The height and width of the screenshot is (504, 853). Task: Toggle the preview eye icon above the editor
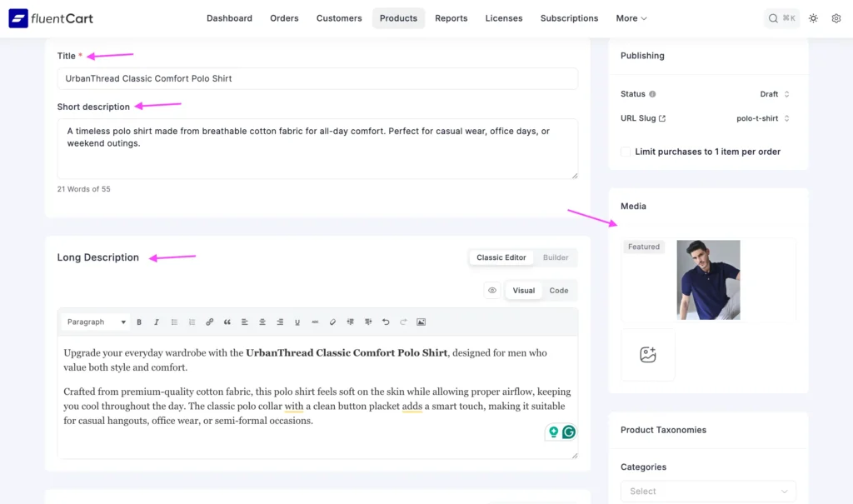click(x=493, y=290)
